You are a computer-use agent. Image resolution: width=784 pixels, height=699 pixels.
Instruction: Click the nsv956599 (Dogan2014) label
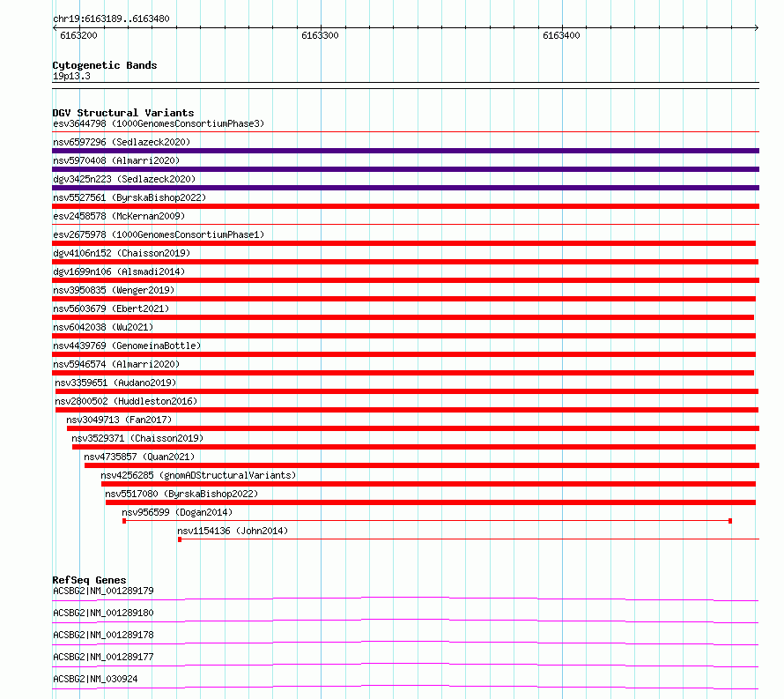[x=177, y=512]
